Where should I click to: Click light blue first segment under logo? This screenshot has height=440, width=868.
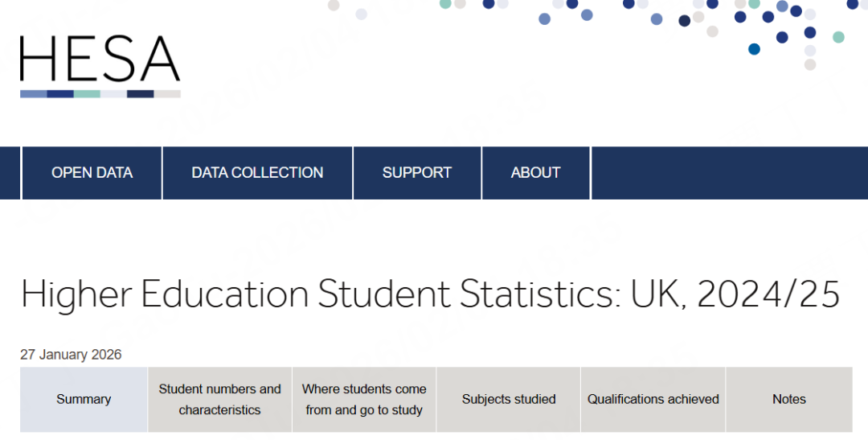(33, 94)
